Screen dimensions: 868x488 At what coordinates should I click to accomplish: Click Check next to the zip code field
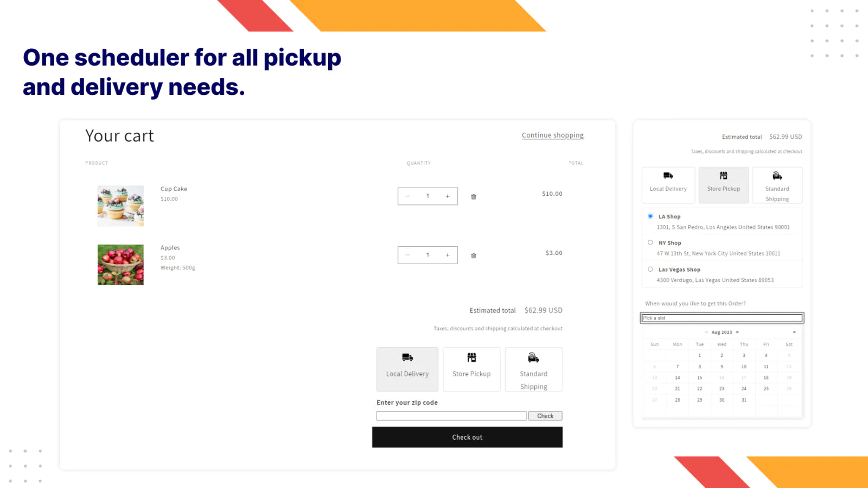(x=545, y=415)
